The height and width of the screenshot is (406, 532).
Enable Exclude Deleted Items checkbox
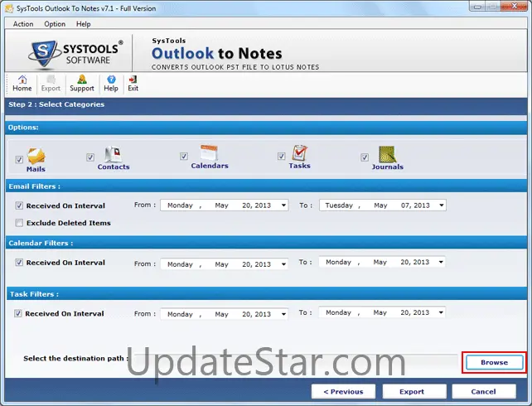(19, 223)
